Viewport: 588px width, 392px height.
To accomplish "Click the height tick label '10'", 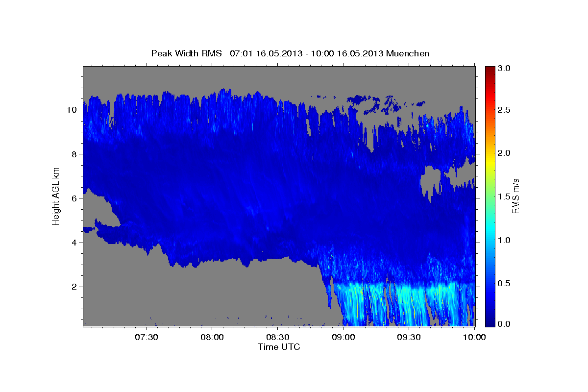I will pyautogui.click(x=72, y=110).
